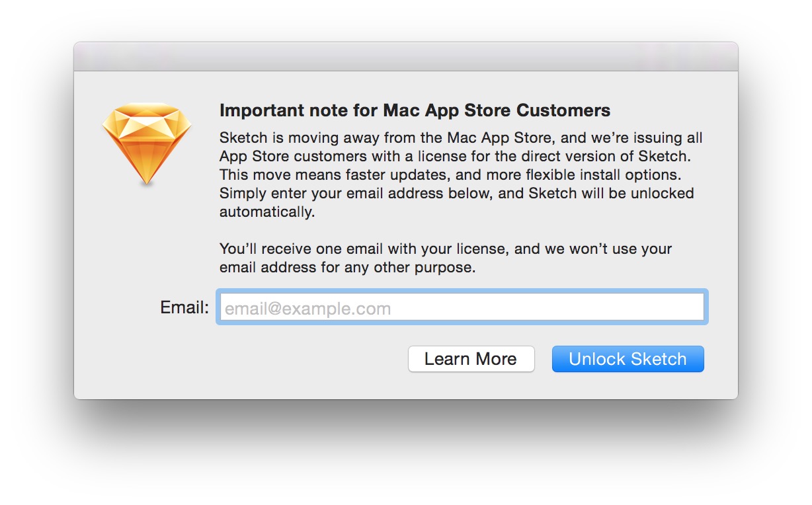Click the email@example.com placeholder text
812x505 pixels.
click(x=307, y=309)
